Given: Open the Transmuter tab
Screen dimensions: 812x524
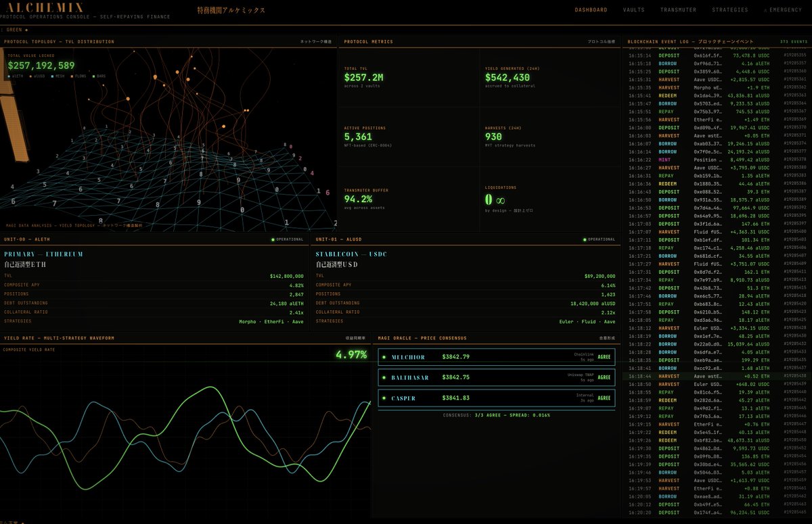Looking at the screenshot, I should [x=678, y=10].
